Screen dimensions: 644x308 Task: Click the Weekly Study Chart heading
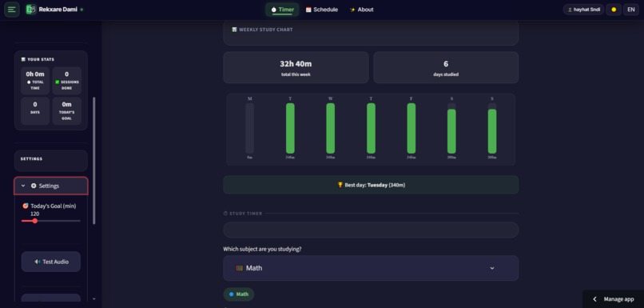pos(266,30)
